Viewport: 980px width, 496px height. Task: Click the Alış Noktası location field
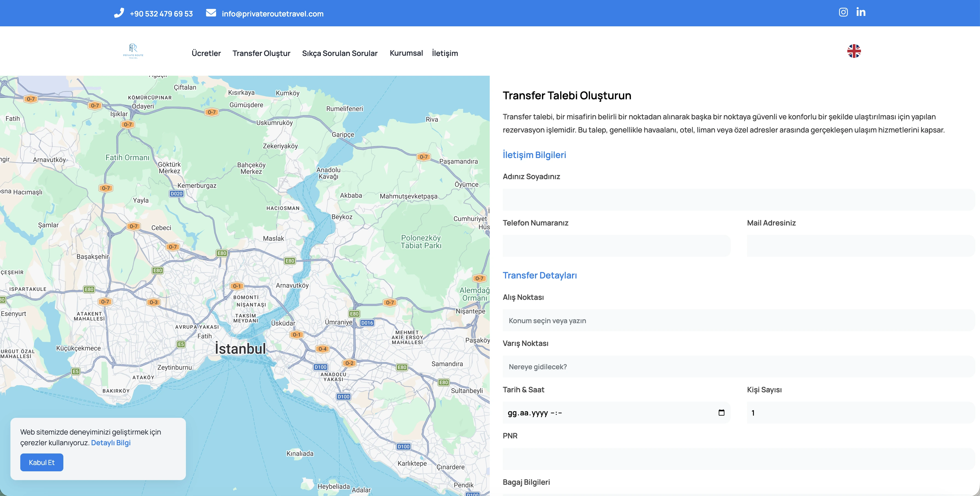pyautogui.click(x=738, y=320)
